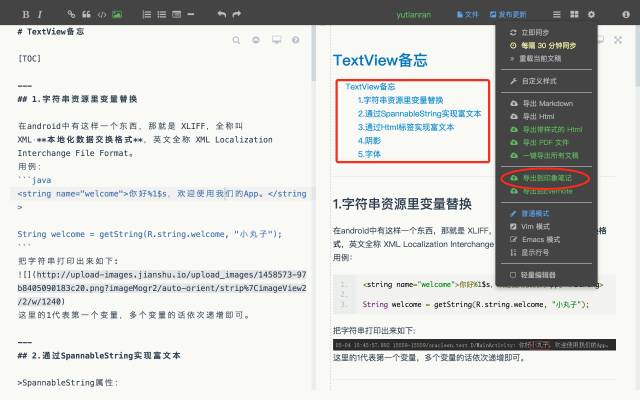Click the round theme icon in editor pane
The height and width of the screenshot is (400, 640).
[256, 40]
